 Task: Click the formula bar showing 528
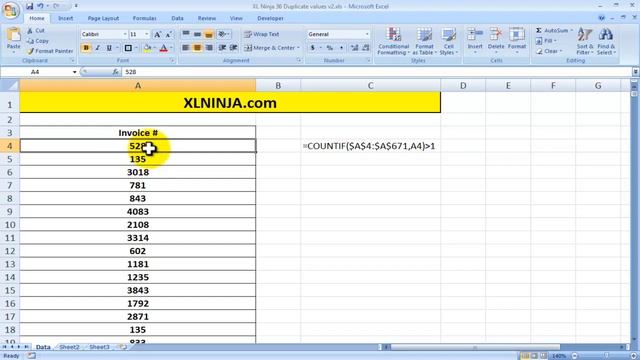coord(376,72)
